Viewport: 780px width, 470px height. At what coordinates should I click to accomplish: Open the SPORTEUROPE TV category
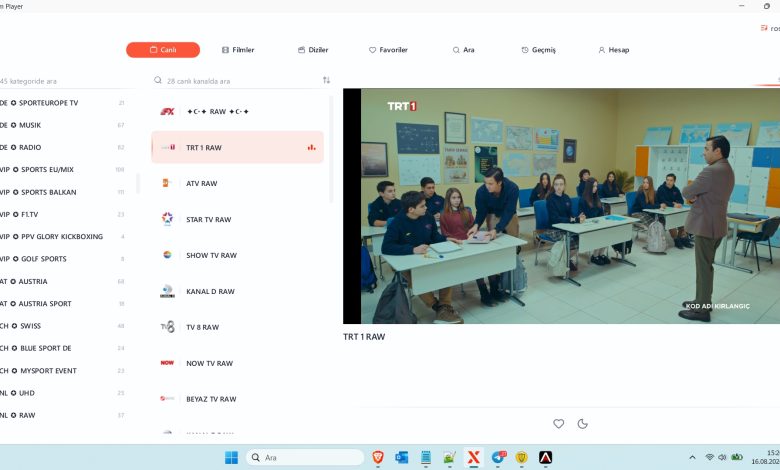click(64, 103)
